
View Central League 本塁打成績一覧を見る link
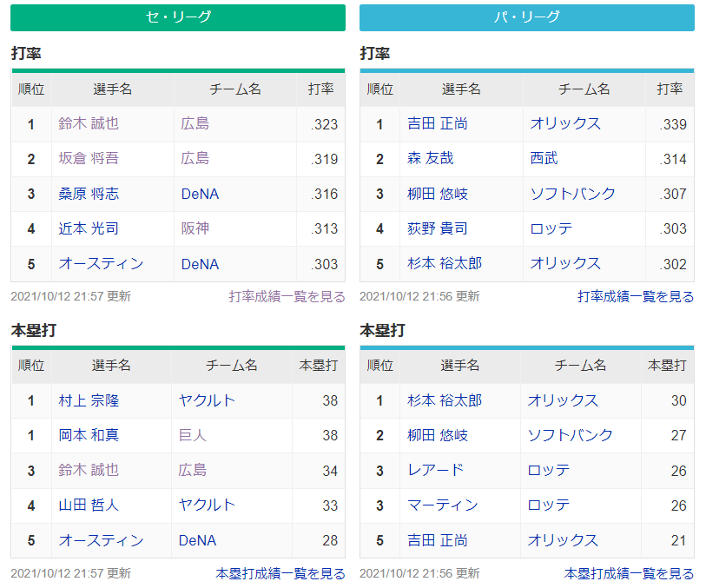[x=280, y=573]
